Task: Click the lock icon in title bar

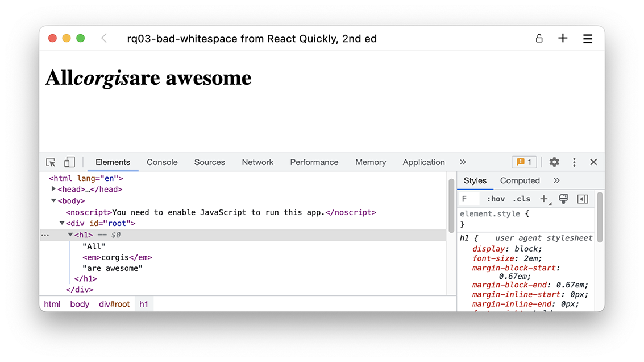Action: (539, 38)
